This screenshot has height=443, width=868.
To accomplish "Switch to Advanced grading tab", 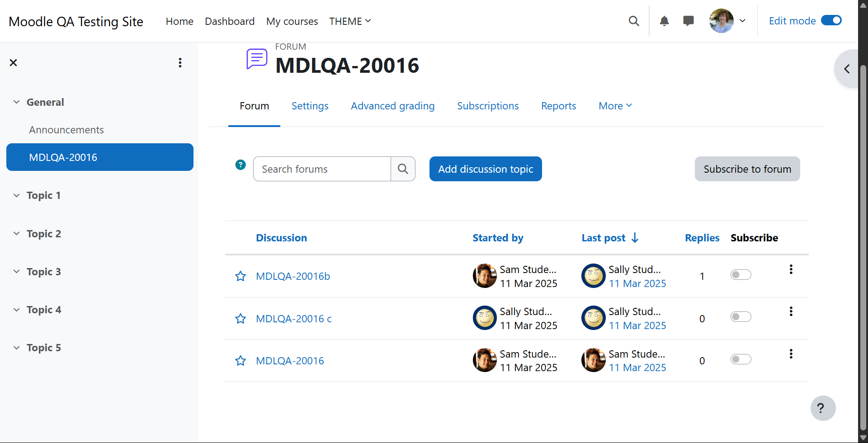I will pyautogui.click(x=393, y=106).
